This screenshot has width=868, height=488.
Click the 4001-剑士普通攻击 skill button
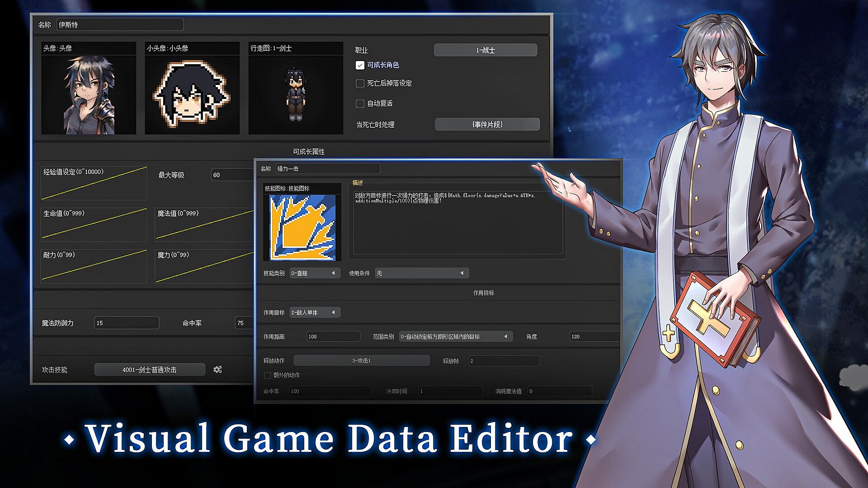(150, 370)
